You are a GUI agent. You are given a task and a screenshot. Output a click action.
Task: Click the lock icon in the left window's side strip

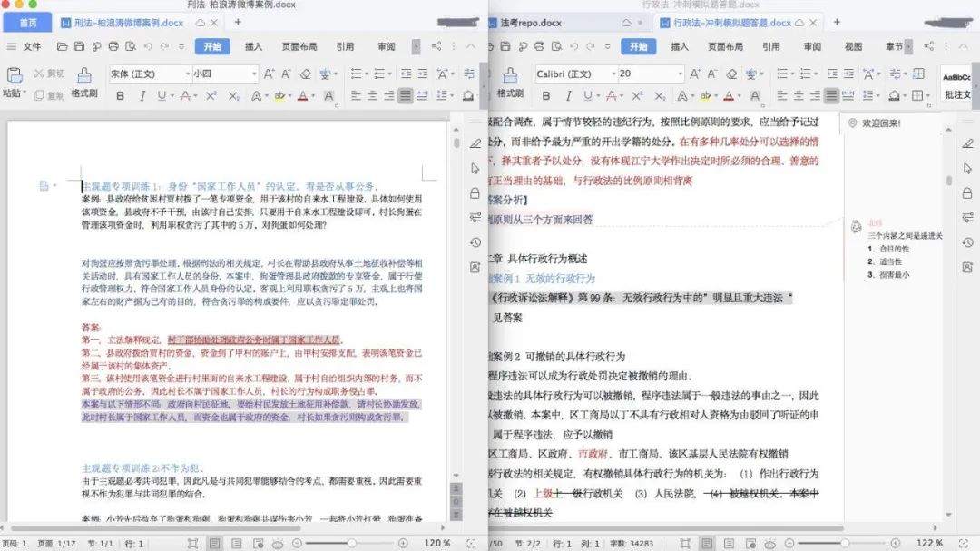coord(475,193)
